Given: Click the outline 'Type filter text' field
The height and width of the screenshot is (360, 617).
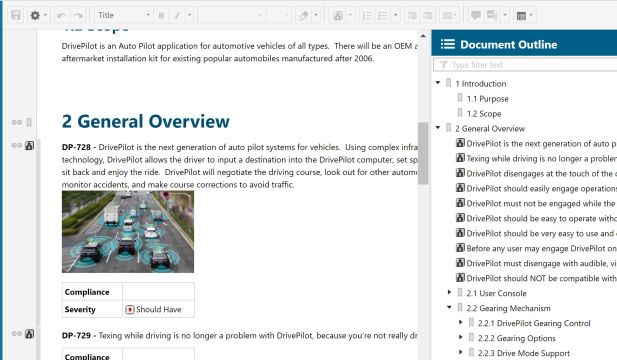Looking at the screenshot, I should [x=525, y=65].
